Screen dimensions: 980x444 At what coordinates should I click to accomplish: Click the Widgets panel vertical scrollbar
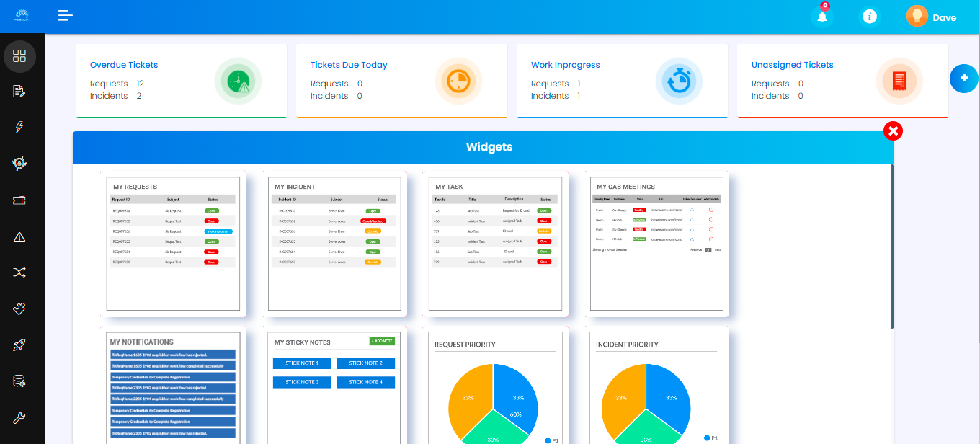(x=892, y=247)
